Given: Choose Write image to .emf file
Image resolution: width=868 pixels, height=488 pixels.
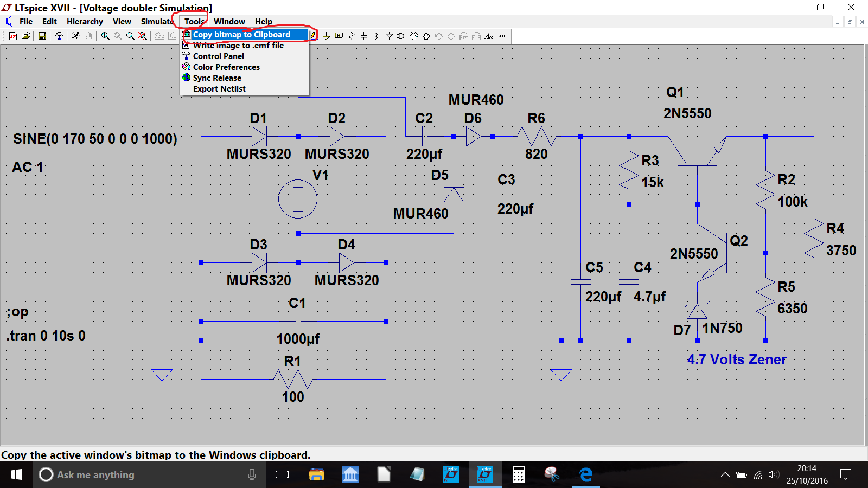Looking at the screenshot, I should pyautogui.click(x=245, y=46).
